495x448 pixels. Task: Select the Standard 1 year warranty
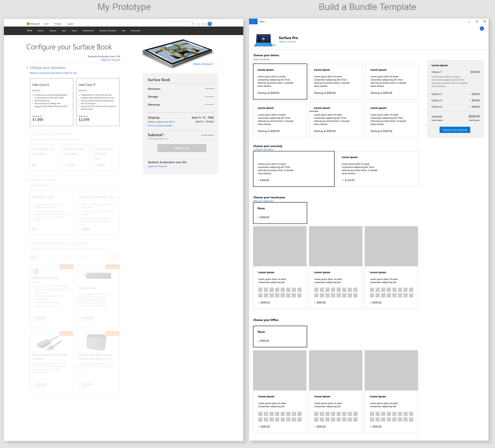pos(51,213)
